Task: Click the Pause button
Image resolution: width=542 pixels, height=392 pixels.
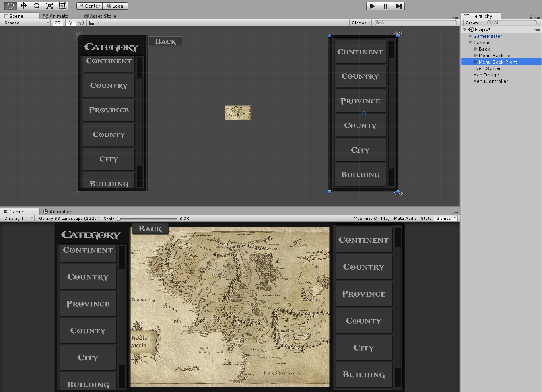Action: 385,6
